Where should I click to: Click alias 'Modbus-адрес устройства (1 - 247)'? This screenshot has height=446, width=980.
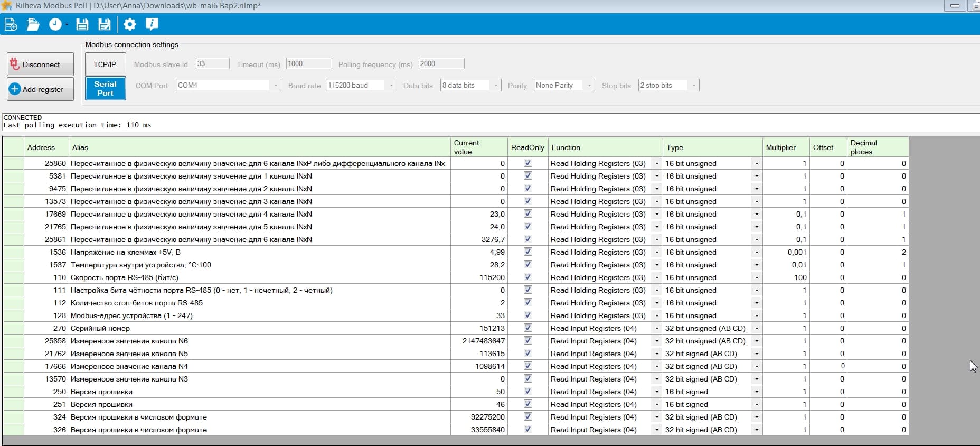point(259,315)
